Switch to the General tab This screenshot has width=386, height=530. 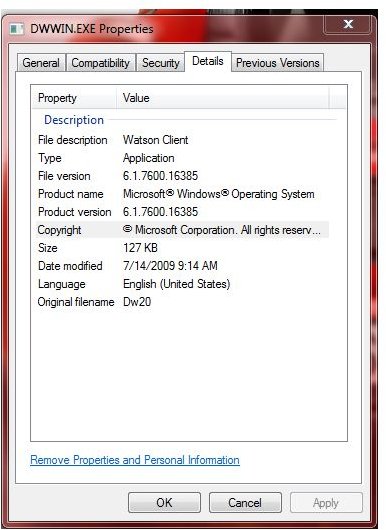pos(41,63)
